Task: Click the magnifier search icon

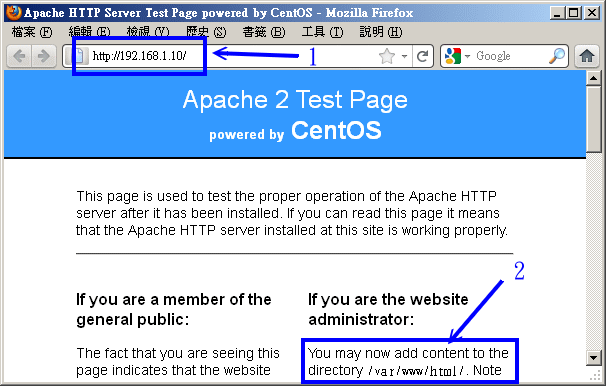Action: (557, 56)
